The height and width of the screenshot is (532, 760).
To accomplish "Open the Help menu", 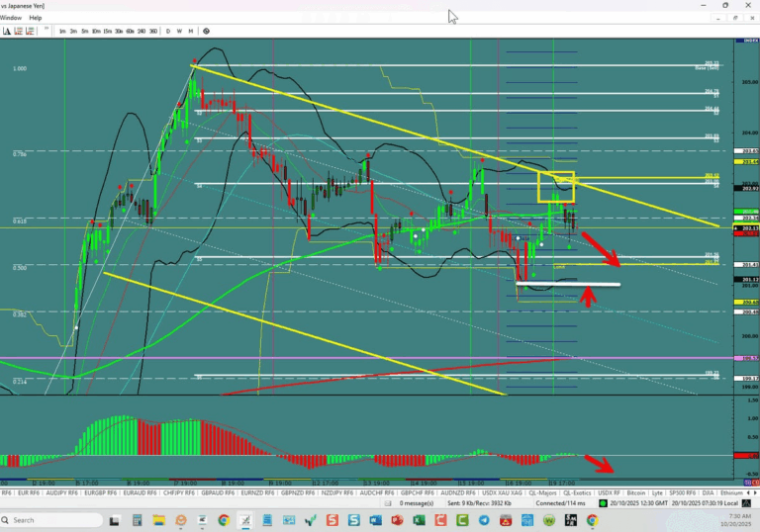I will (36, 18).
